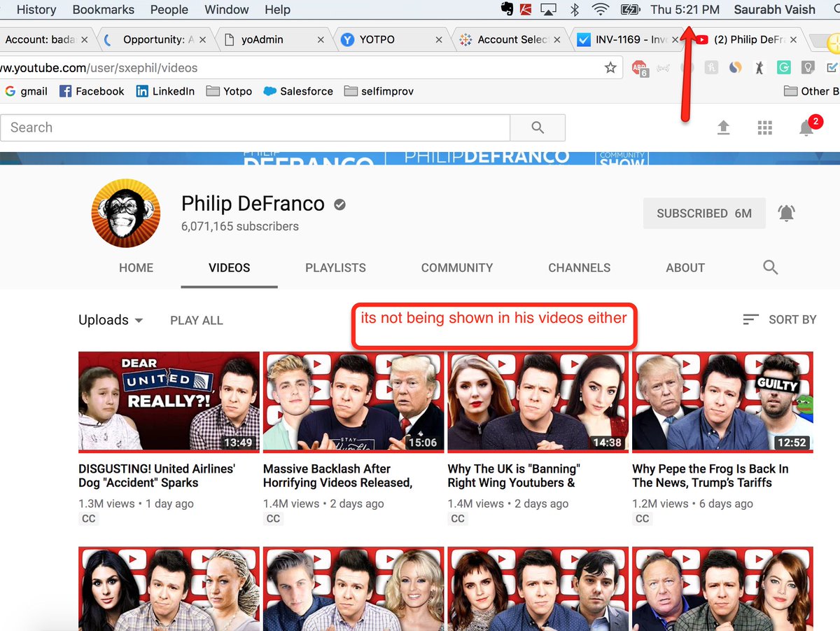
Task: Open the Sort By filter icon
Action: [750, 319]
